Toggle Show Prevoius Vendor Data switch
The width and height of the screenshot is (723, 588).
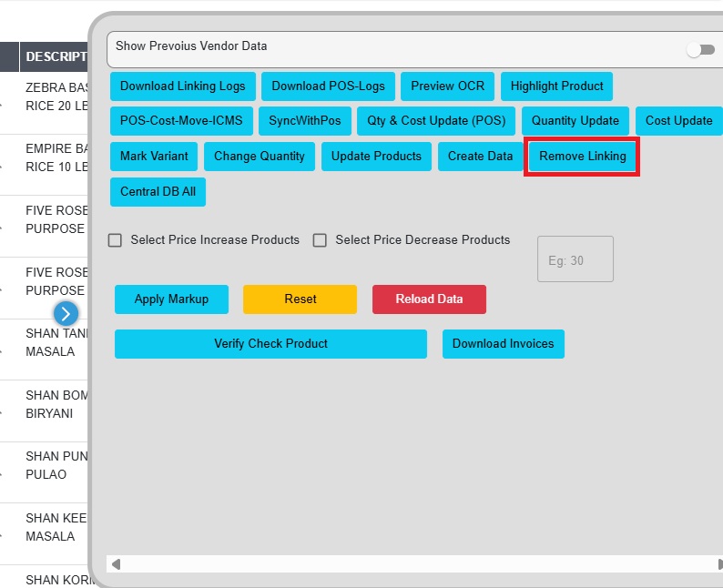700,49
